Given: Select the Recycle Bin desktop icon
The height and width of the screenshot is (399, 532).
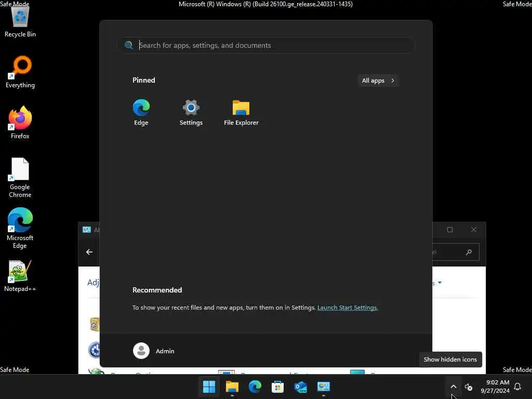Looking at the screenshot, I should point(20,22).
